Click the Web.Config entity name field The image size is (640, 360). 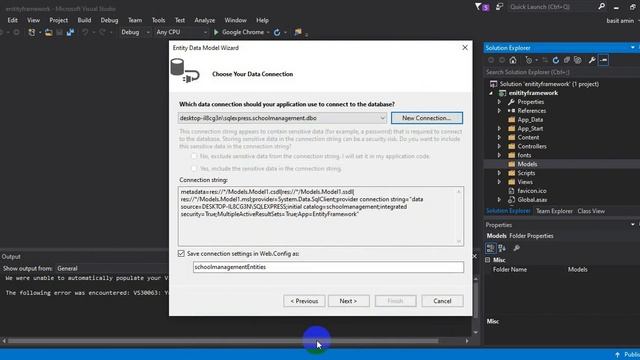tap(328, 267)
